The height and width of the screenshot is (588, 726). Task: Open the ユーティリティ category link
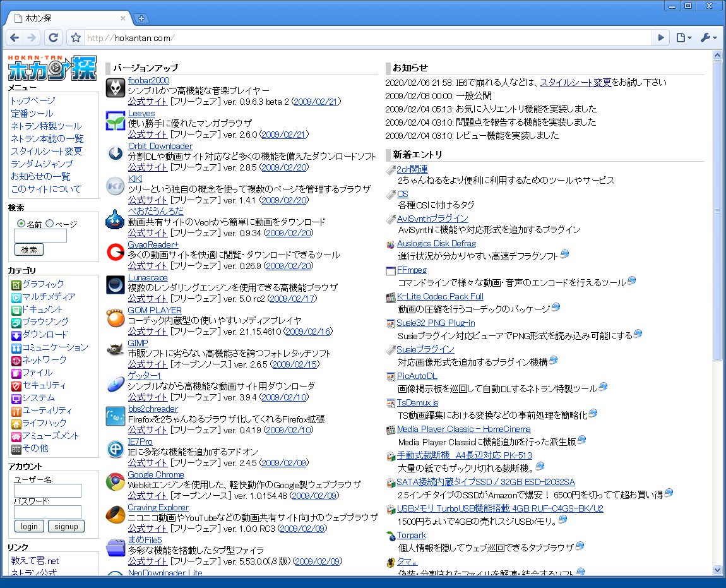click(48, 411)
